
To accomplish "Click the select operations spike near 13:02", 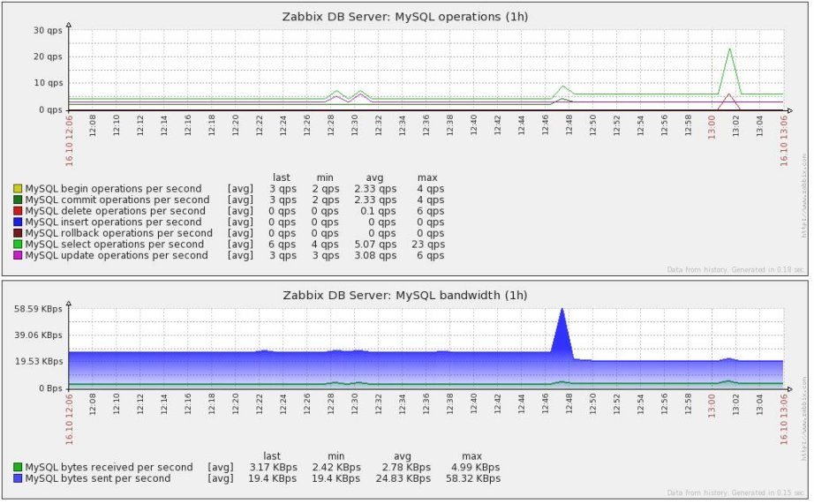I will pos(729,49).
